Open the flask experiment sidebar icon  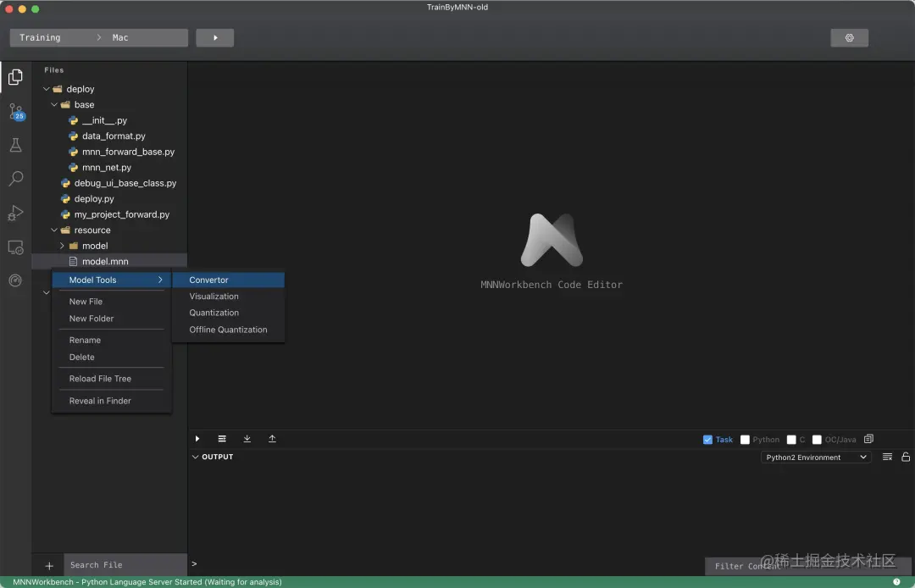[x=16, y=145]
